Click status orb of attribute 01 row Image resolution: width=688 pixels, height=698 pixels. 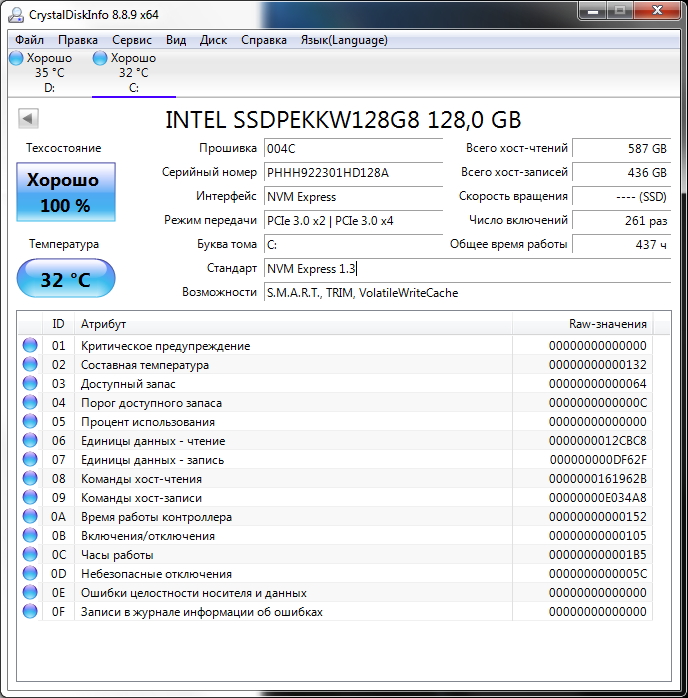(x=30, y=345)
